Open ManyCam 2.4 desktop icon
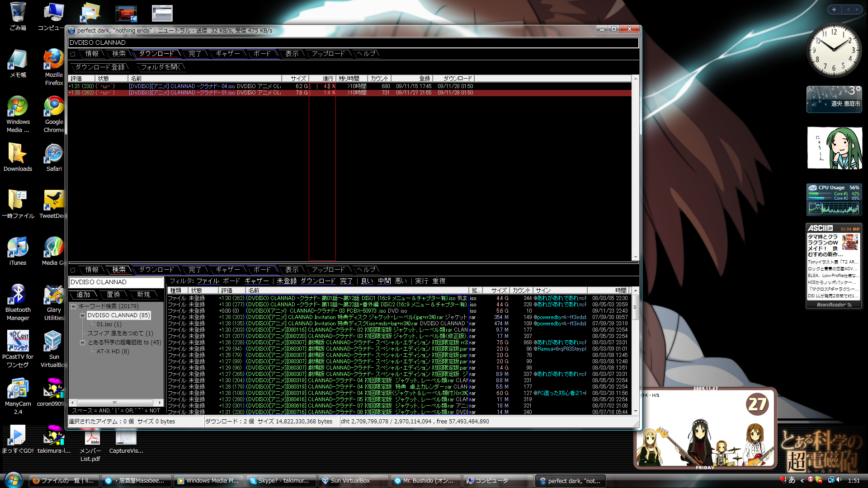The height and width of the screenshot is (488, 868). coord(18,396)
